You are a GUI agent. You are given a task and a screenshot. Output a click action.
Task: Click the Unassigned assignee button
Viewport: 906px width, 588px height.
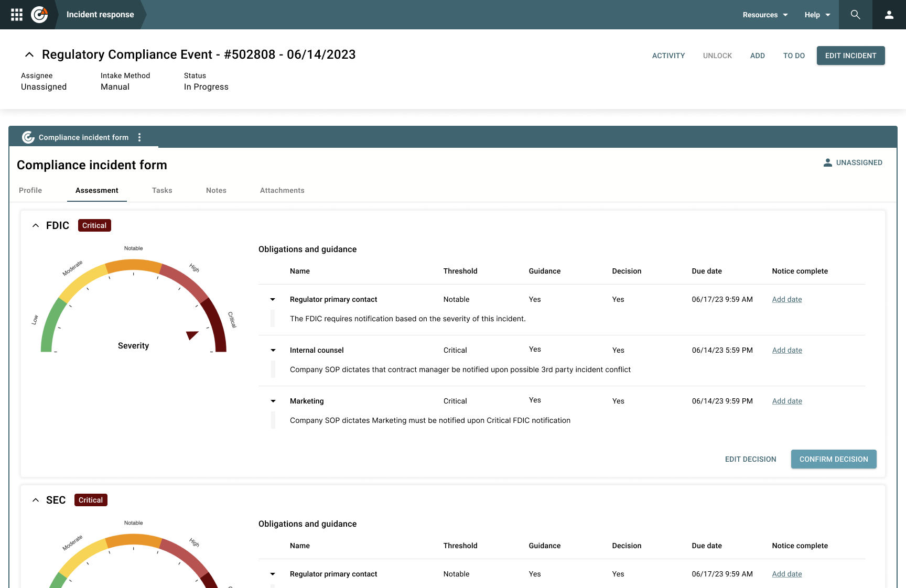click(853, 162)
